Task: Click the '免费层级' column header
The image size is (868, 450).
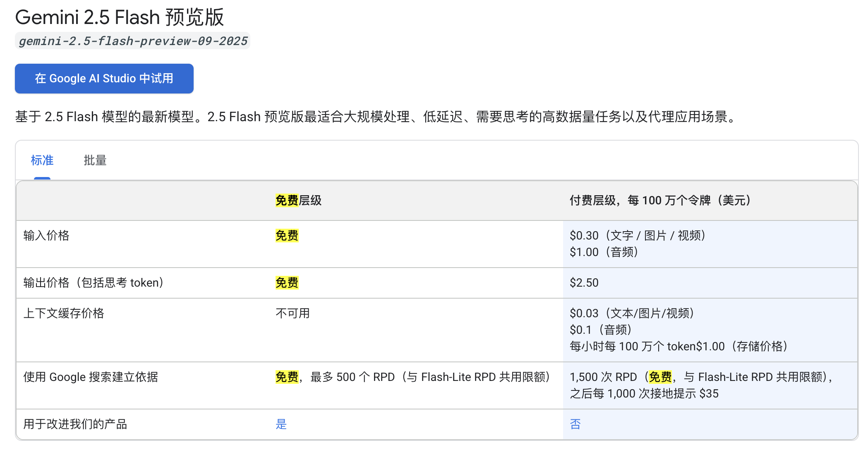Action: [x=298, y=201]
